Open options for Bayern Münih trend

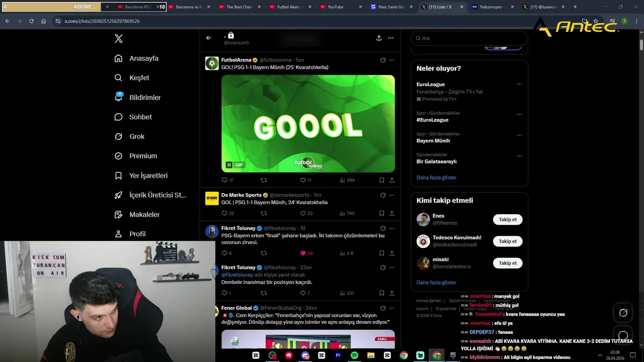tap(519, 135)
